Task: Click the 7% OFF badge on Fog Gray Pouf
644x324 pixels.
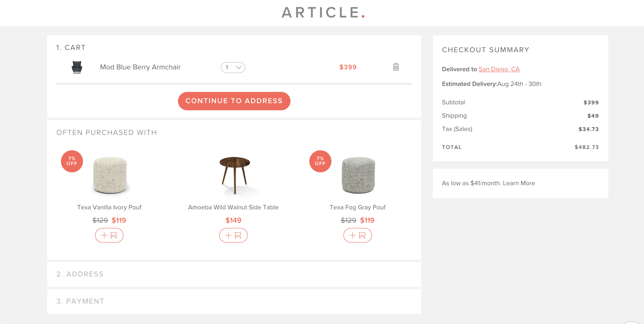Action: pos(320,161)
